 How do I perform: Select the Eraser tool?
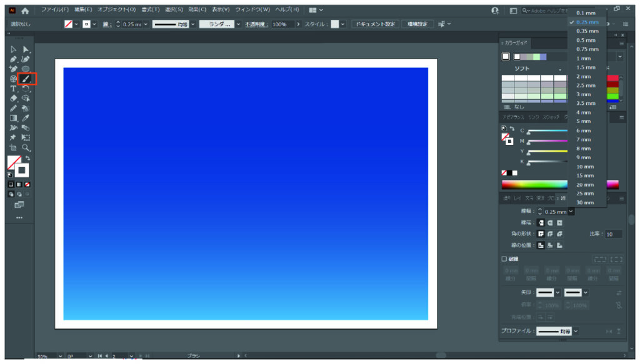point(14,98)
